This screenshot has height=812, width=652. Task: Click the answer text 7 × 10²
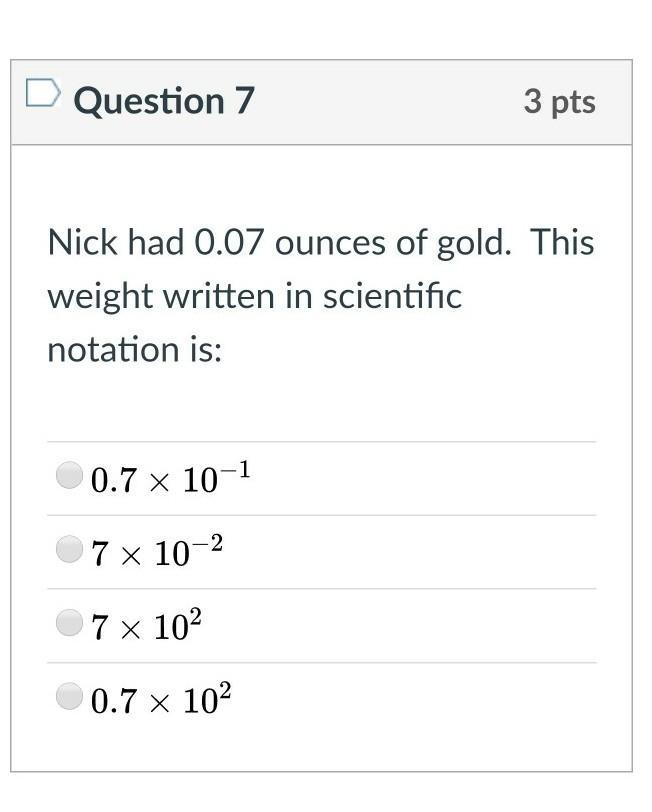pos(146,627)
